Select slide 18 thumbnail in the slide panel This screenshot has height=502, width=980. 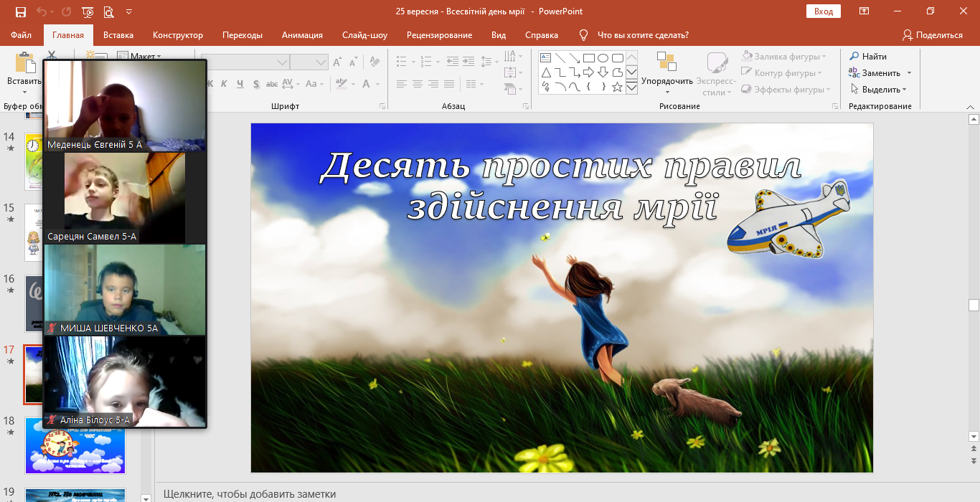75,445
